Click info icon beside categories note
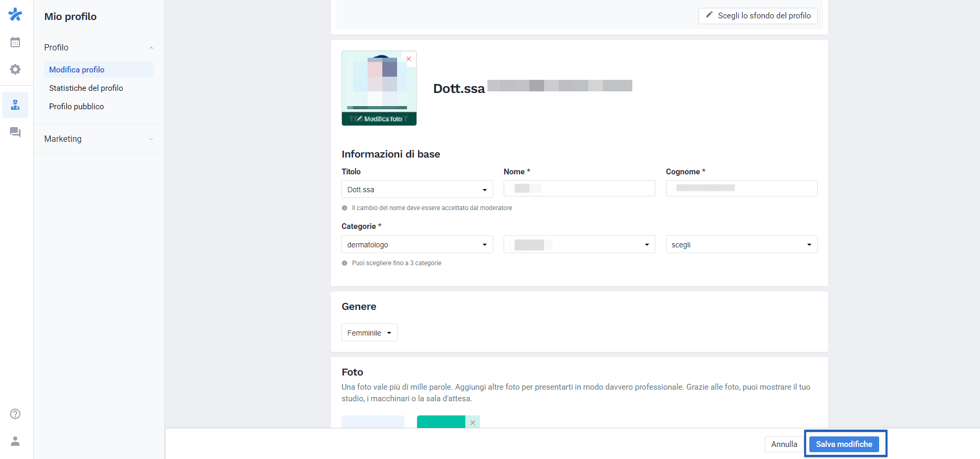This screenshot has width=980, height=459. pyautogui.click(x=345, y=263)
